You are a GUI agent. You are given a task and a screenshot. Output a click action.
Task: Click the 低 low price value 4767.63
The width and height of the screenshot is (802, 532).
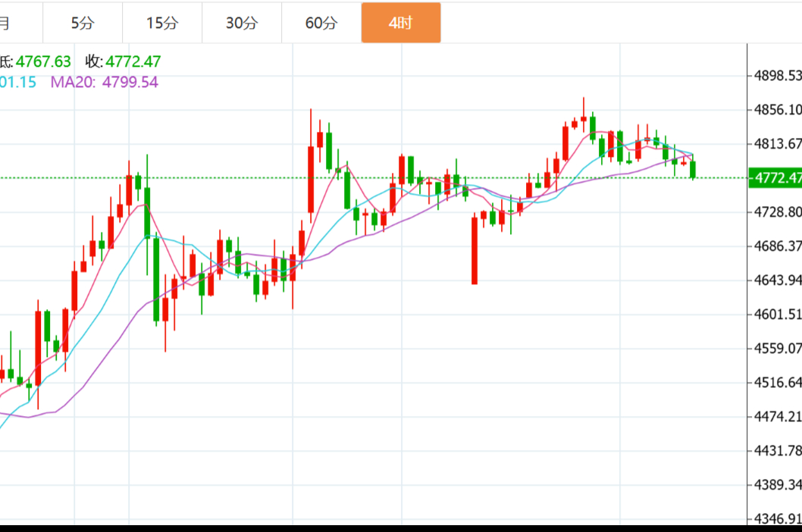42,62
